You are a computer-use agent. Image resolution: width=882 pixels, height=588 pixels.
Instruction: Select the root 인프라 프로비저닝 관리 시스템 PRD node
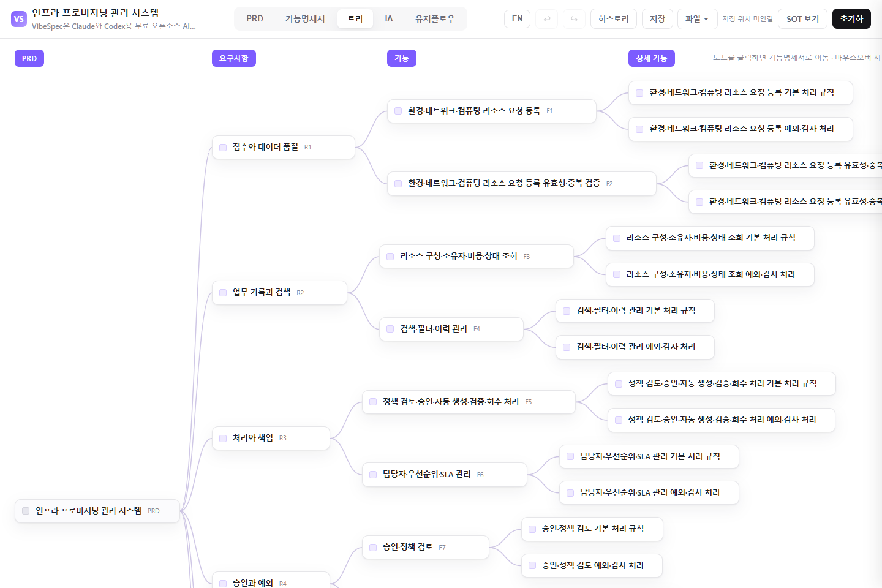(x=97, y=511)
